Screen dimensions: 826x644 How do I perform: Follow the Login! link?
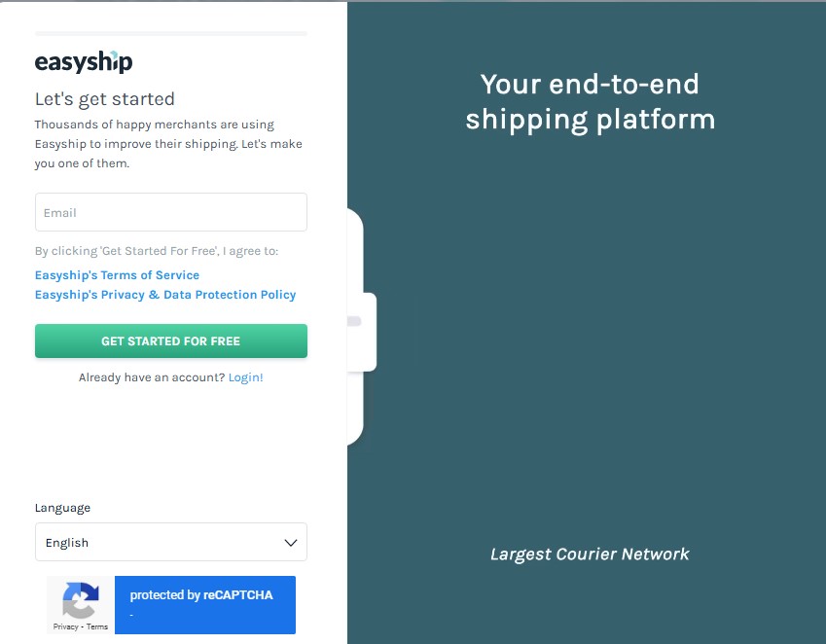[245, 377]
